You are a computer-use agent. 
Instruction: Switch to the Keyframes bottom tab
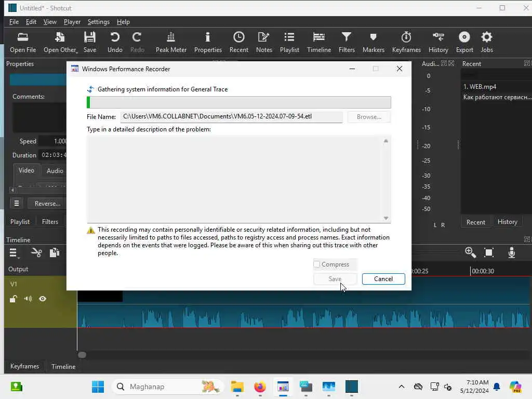pyautogui.click(x=24, y=366)
